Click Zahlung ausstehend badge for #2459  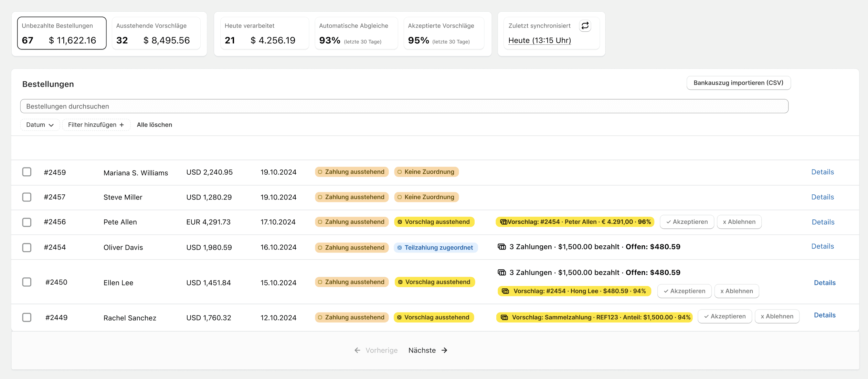click(x=352, y=172)
